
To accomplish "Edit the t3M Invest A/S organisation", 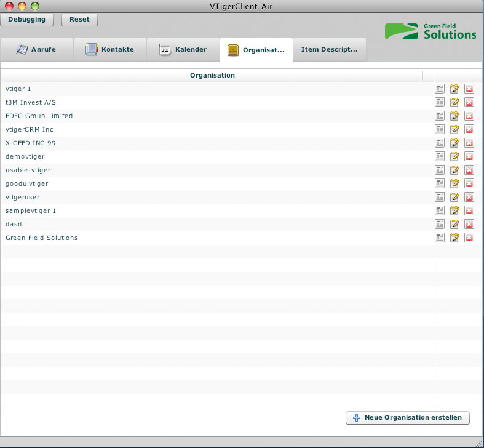I will [x=454, y=102].
